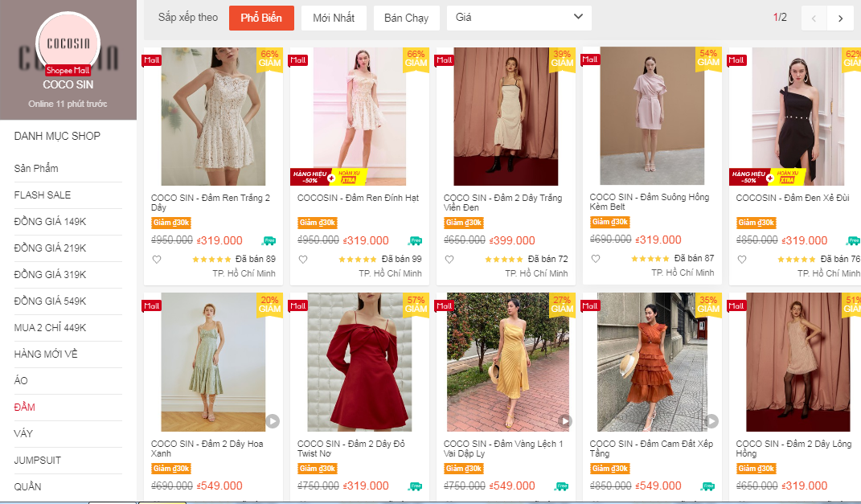Viewport: 861px width, 504px height.
Task: Open the COCO SIN shop avatar
Action: pos(68,43)
